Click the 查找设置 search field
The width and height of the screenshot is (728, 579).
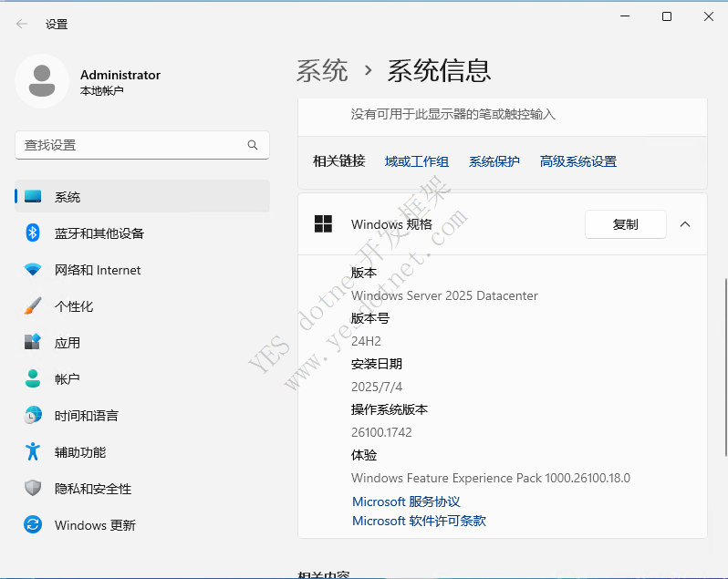pyautogui.click(x=142, y=145)
